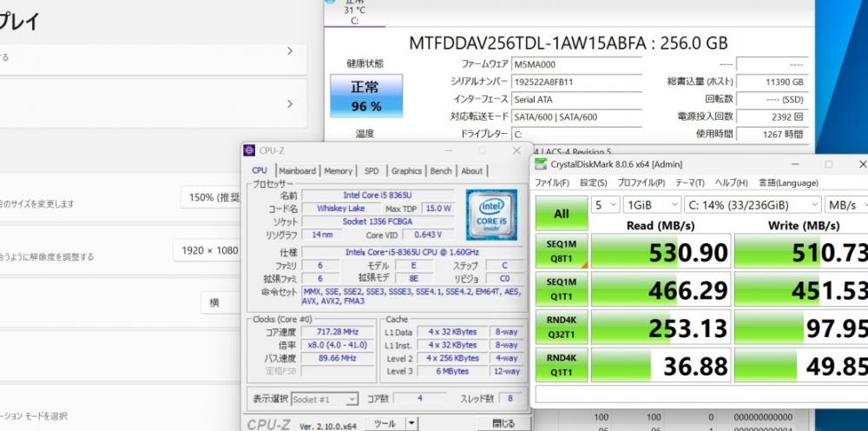Viewport: 868px width, 431px height.
Task: Open 設定(S) menu in CrystalDiskMark
Action: (594, 182)
